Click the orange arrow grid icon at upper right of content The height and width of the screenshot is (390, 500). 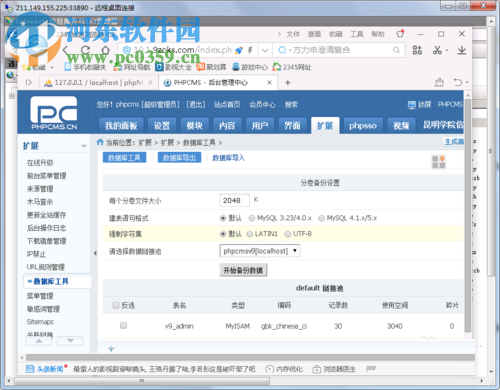point(439,162)
